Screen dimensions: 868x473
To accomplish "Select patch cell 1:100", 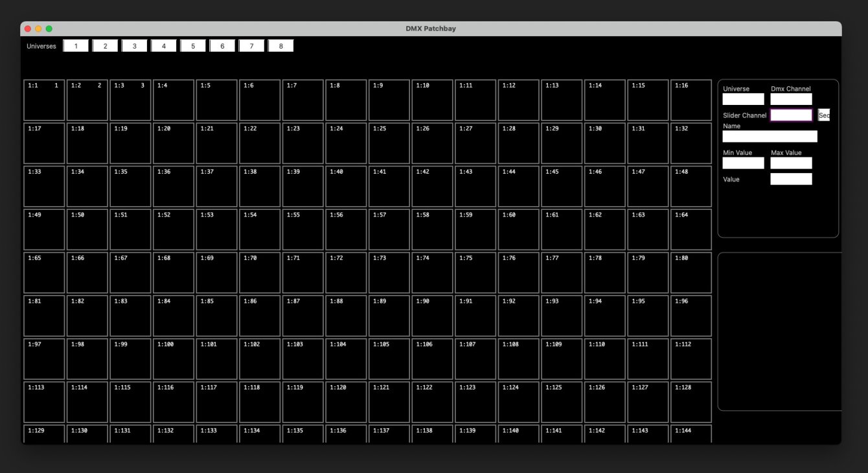I will (x=174, y=359).
